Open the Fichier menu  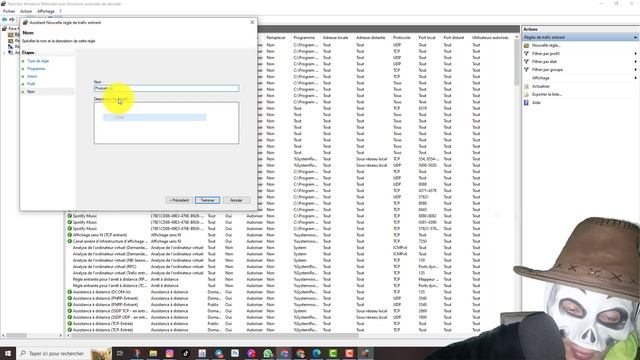pos(9,11)
